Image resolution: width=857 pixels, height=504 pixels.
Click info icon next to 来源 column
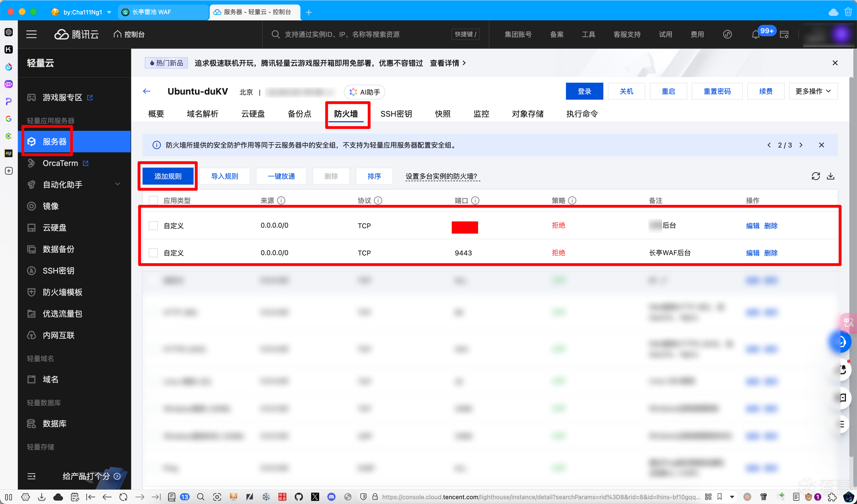click(281, 200)
